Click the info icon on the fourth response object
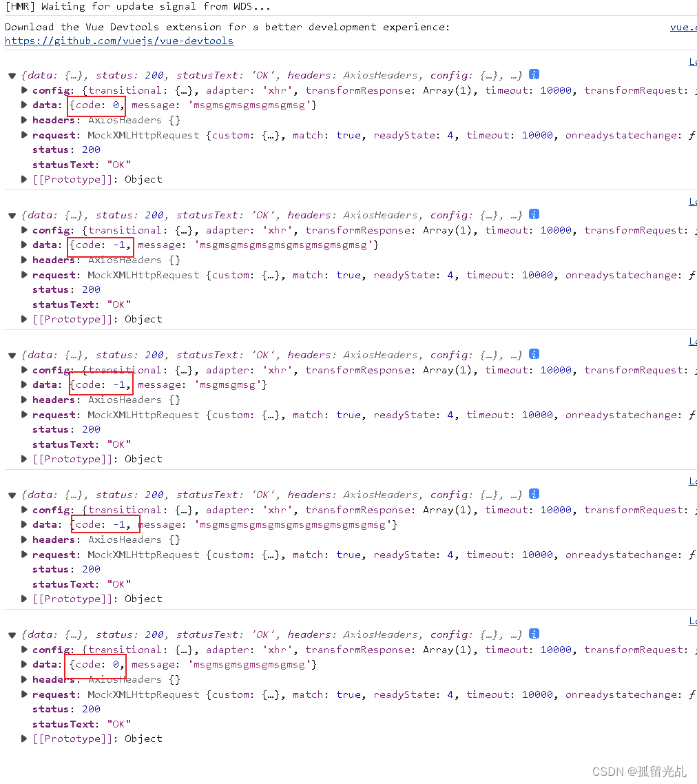Image resolution: width=697 pixels, height=784 pixels. pyautogui.click(x=534, y=494)
